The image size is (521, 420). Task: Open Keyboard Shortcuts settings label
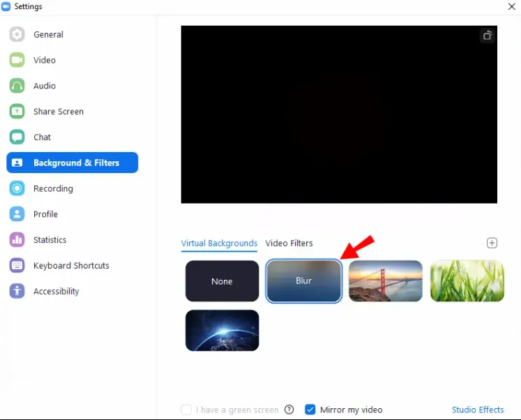[x=71, y=265]
